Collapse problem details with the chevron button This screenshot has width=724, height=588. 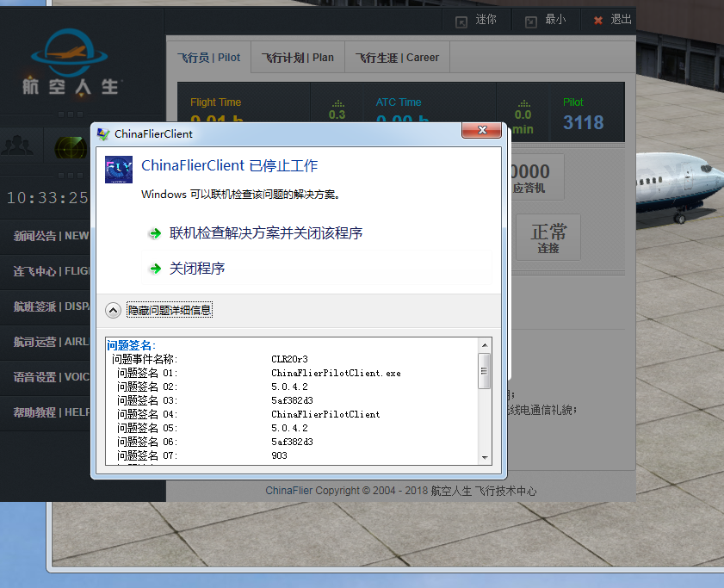113,311
